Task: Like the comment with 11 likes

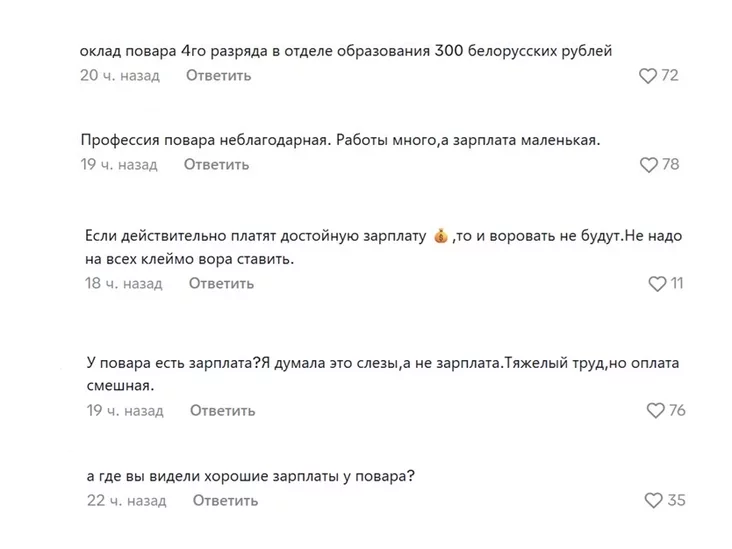Action: click(x=657, y=284)
